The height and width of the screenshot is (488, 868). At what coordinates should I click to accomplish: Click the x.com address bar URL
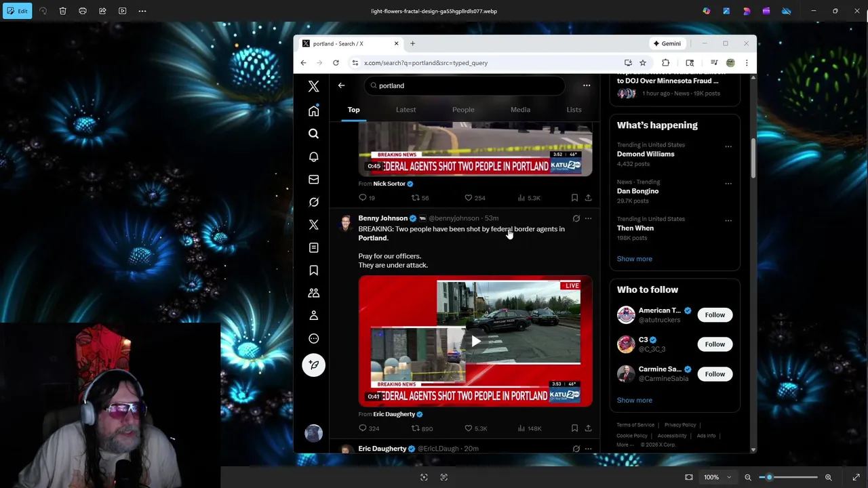point(426,63)
